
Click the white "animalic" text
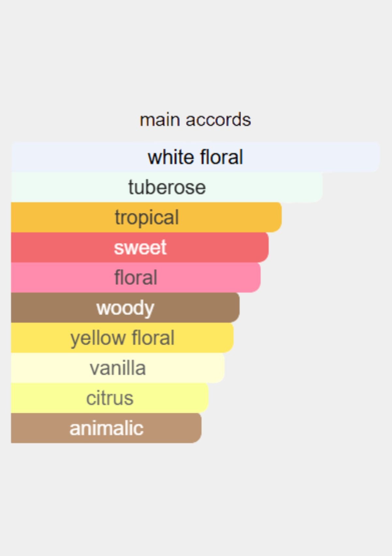pyautogui.click(x=106, y=428)
